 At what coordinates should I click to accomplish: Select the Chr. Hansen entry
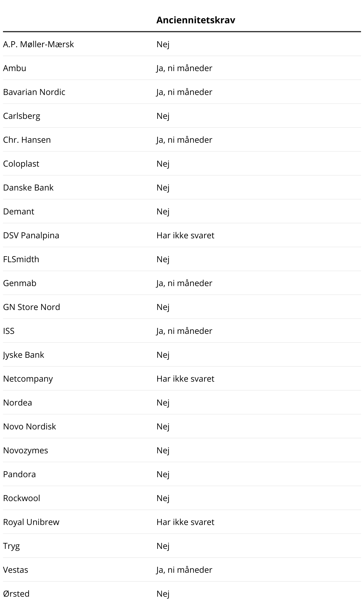(27, 140)
